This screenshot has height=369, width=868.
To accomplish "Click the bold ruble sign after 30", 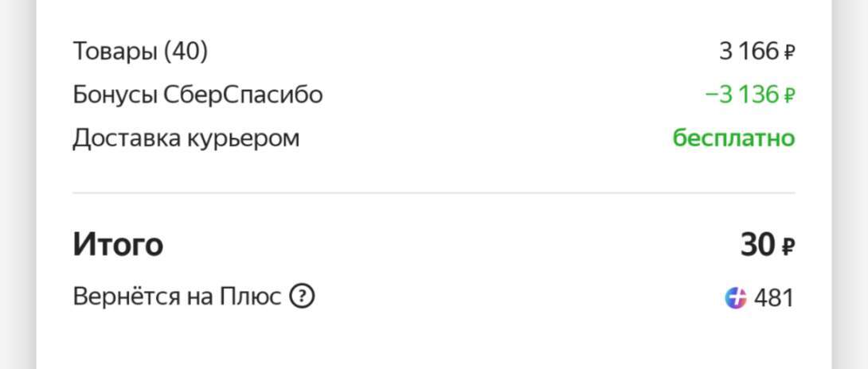I will (788, 246).
